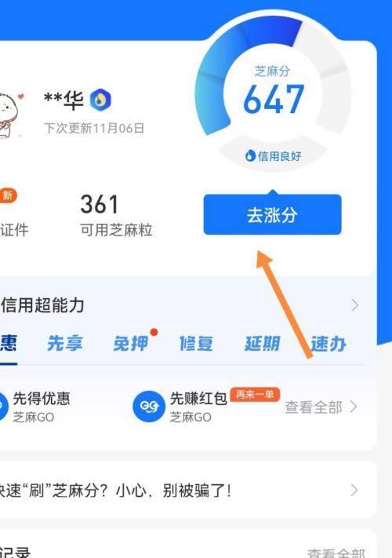Tap the cartoon avatar picture
This screenshot has height=558, width=392.
10,115
